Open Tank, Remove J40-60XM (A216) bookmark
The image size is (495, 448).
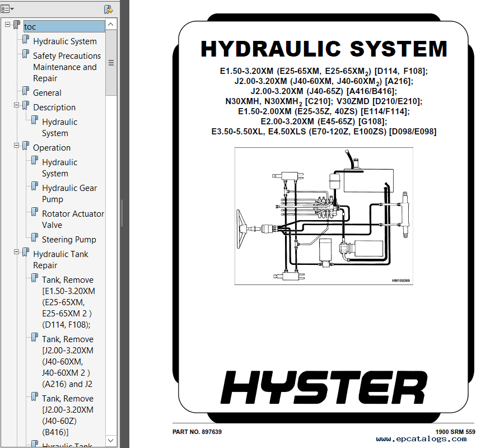point(68,362)
